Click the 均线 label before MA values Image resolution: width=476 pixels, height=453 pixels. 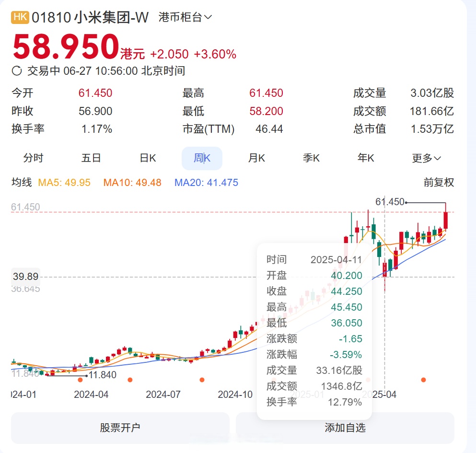[21, 183]
